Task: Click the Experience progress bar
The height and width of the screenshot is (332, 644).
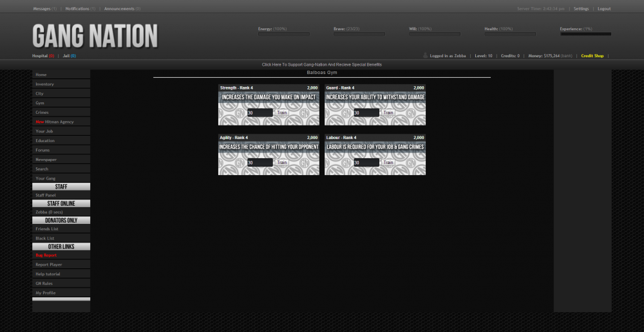Action: point(585,34)
